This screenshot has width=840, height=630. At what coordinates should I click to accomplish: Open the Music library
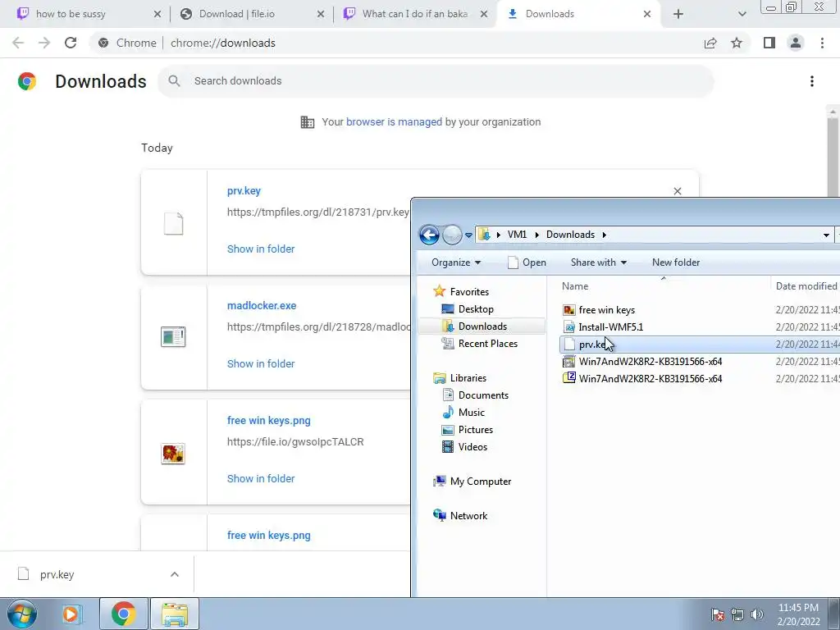pyautogui.click(x=472, y=412)
